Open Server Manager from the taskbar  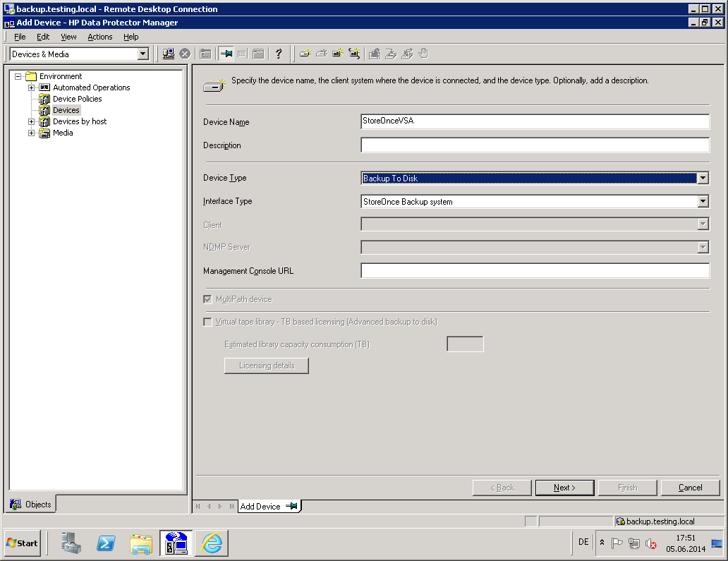[71, 543]
